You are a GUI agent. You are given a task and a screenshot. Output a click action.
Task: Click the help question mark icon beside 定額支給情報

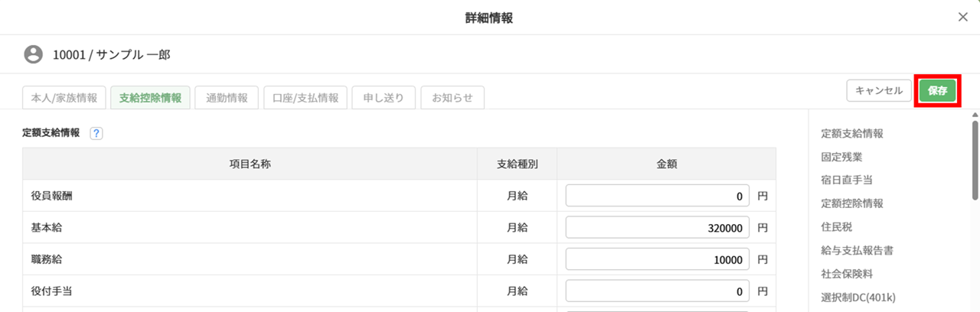[x=96, y=133]
